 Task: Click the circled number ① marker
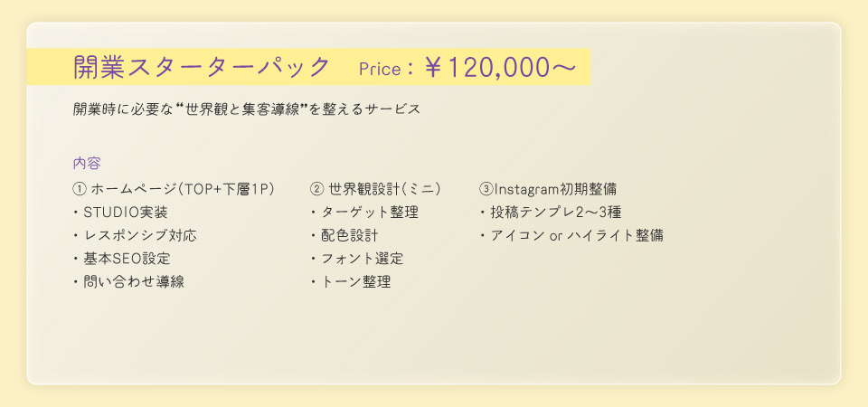(80, 190)
